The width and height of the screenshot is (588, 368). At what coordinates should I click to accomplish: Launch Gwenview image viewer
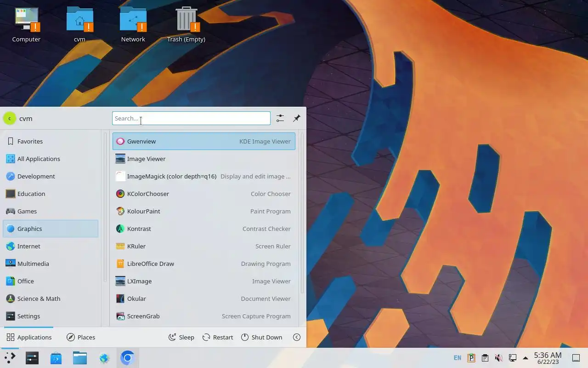204,141
